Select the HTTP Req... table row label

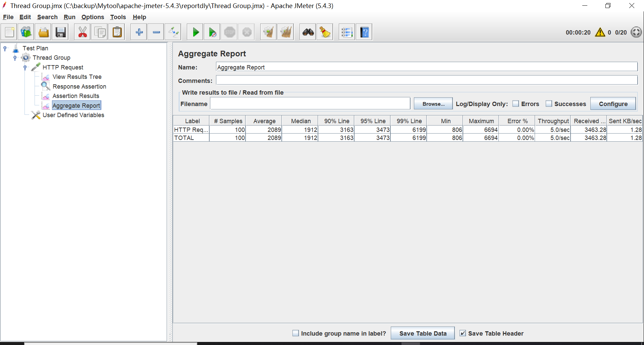coord(191,130)
